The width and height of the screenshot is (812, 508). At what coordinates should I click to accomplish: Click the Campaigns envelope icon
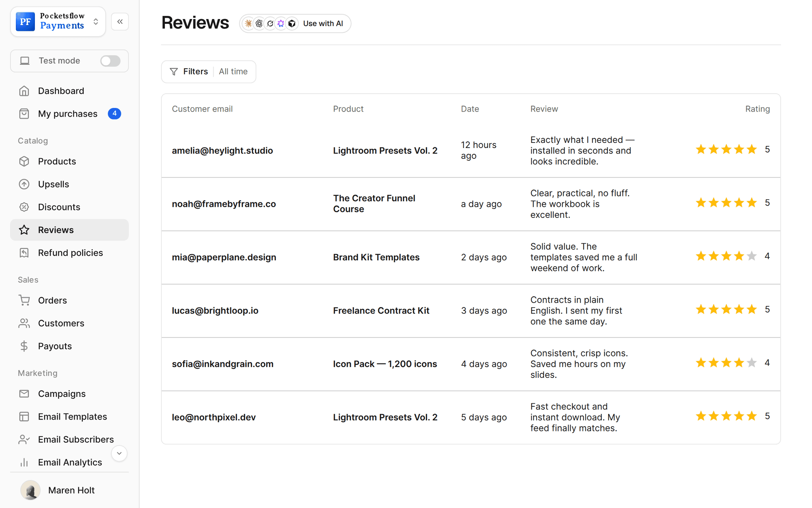pos(24,394)
